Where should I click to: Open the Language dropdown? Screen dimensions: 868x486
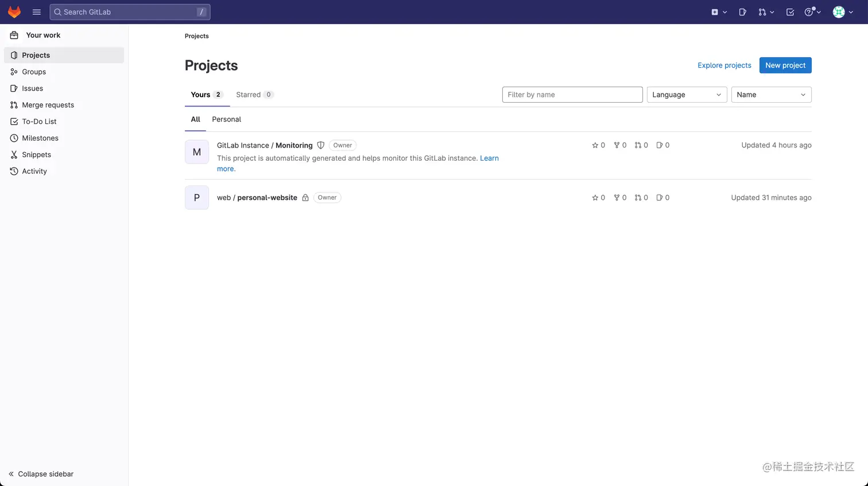click(687, 95)
